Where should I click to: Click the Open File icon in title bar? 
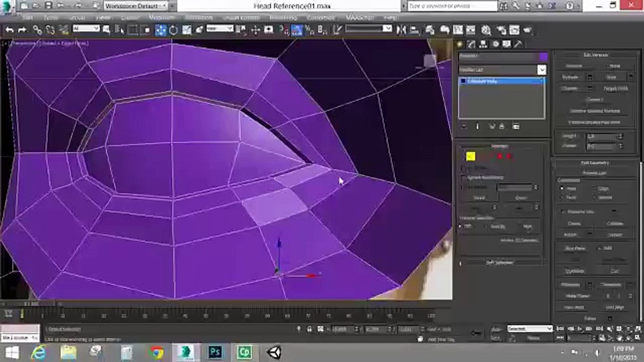(36, 6)
